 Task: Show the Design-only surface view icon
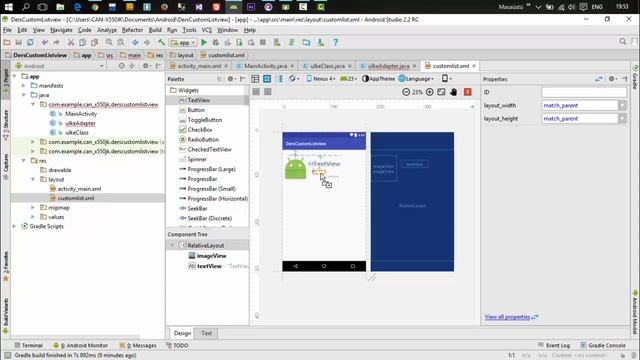coord(256,79)
